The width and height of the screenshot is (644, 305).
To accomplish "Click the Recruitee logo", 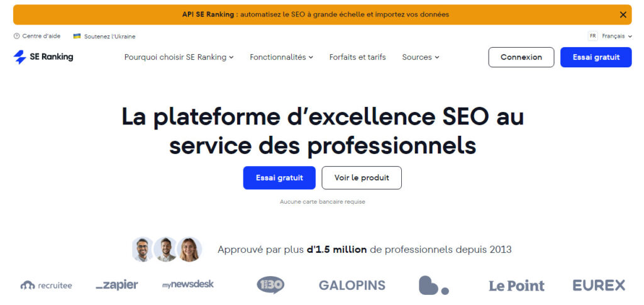I will click(x=46, y=285).
